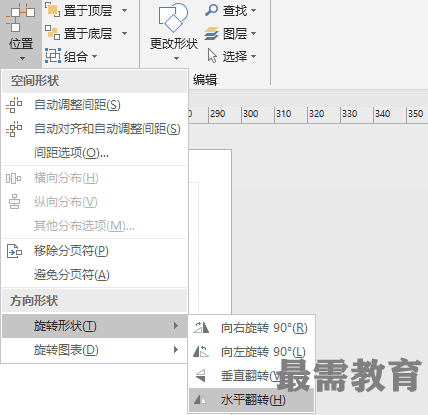
Task: Click the 查找 text label
Action: [x=235, y=11]
